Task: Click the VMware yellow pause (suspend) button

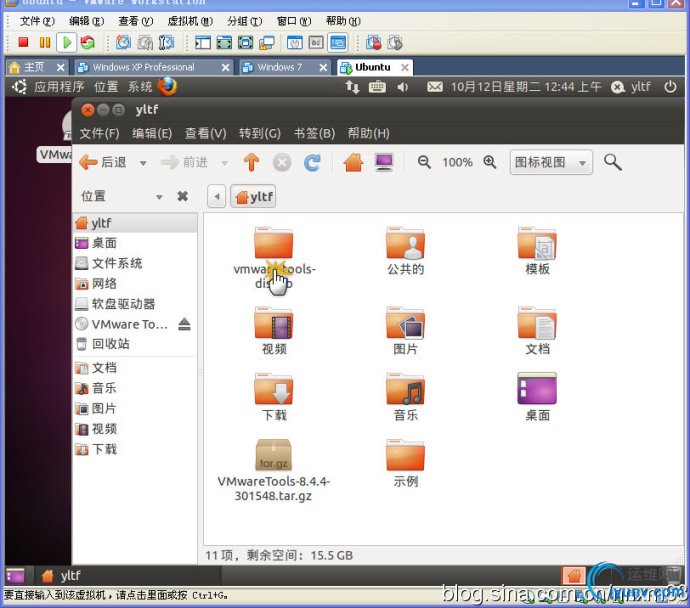Action: click(45, 42)
